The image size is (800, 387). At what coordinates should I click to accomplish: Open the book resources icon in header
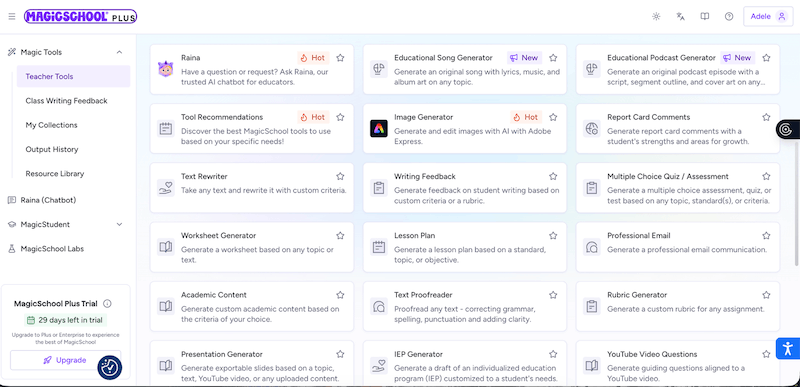tap(705, 16)
